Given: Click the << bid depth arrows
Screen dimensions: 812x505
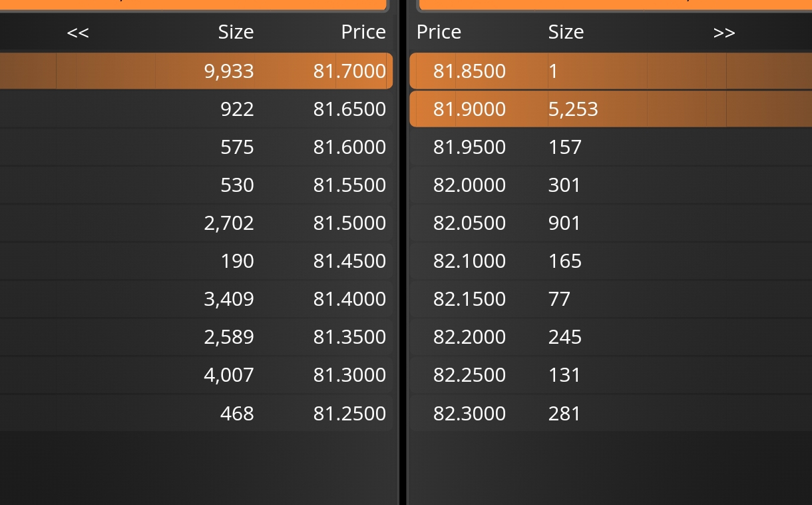Looking at the screenshot, I should 78,33.
